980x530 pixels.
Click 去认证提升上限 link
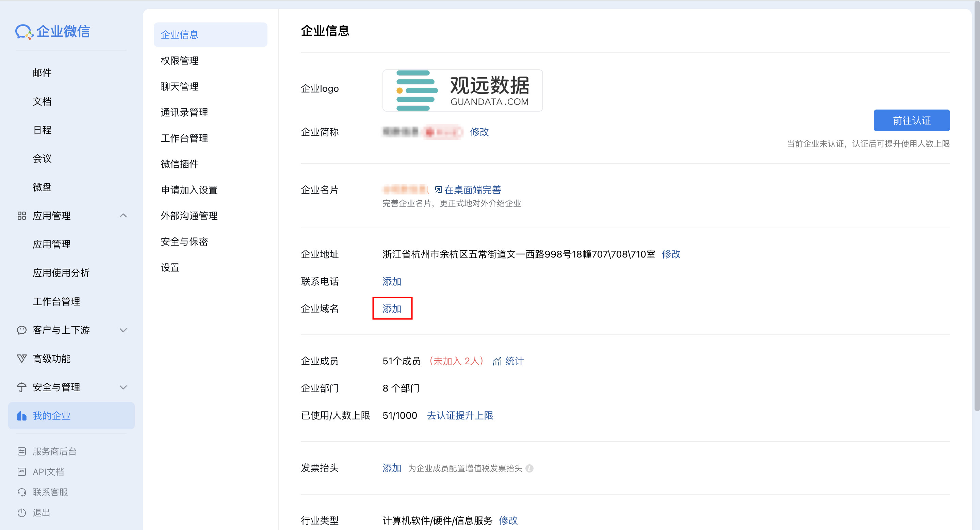pyautogui.click(x=460, y=415)
